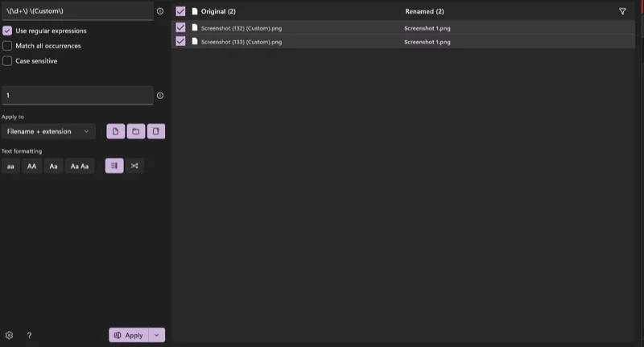Click the Renamed (2) column header
Screen dimensions: 644x347
(x=424, y=11)
